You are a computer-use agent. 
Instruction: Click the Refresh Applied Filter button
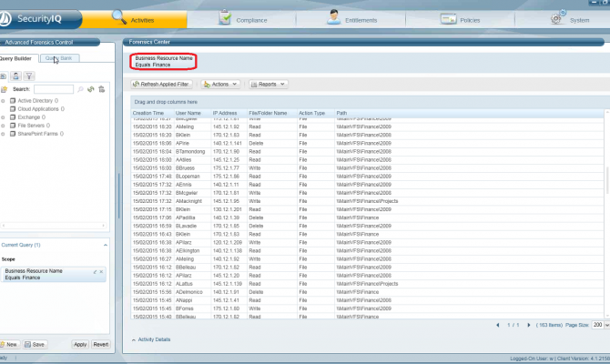161,84
